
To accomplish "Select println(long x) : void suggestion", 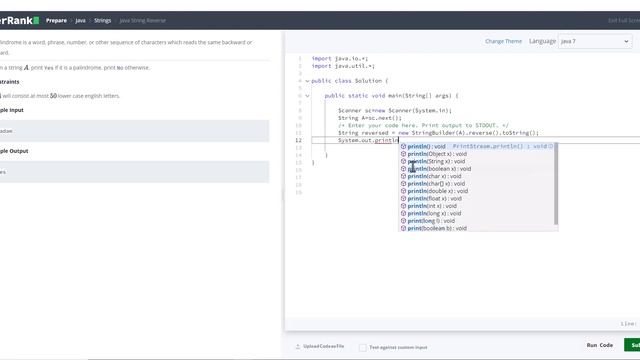I will (476, 213).
